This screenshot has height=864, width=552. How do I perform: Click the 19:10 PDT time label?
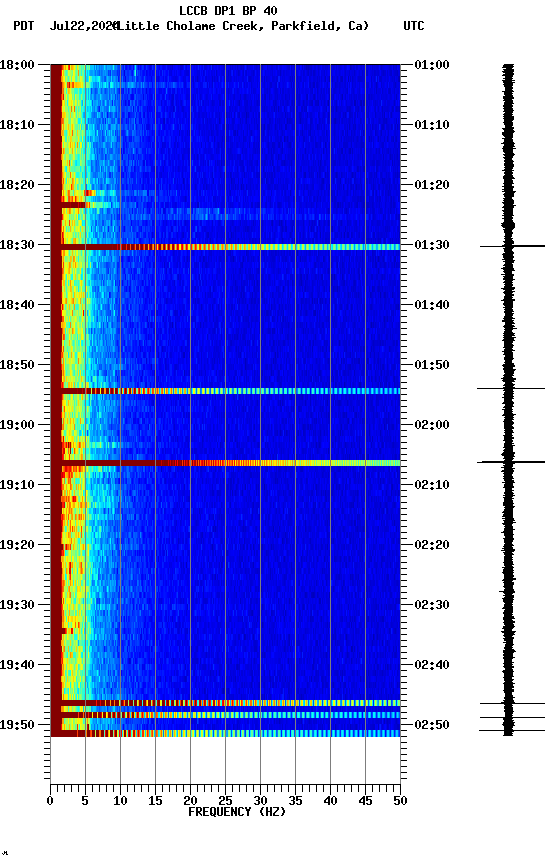point(17,485)
